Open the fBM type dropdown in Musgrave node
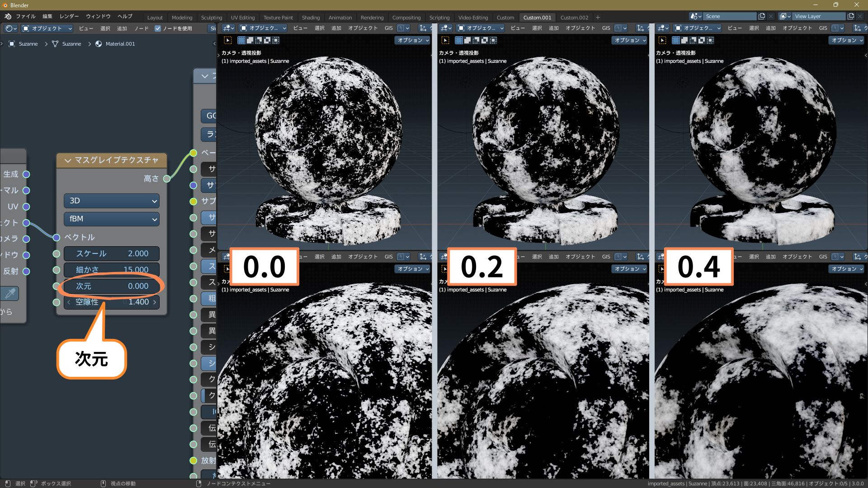 112,219
